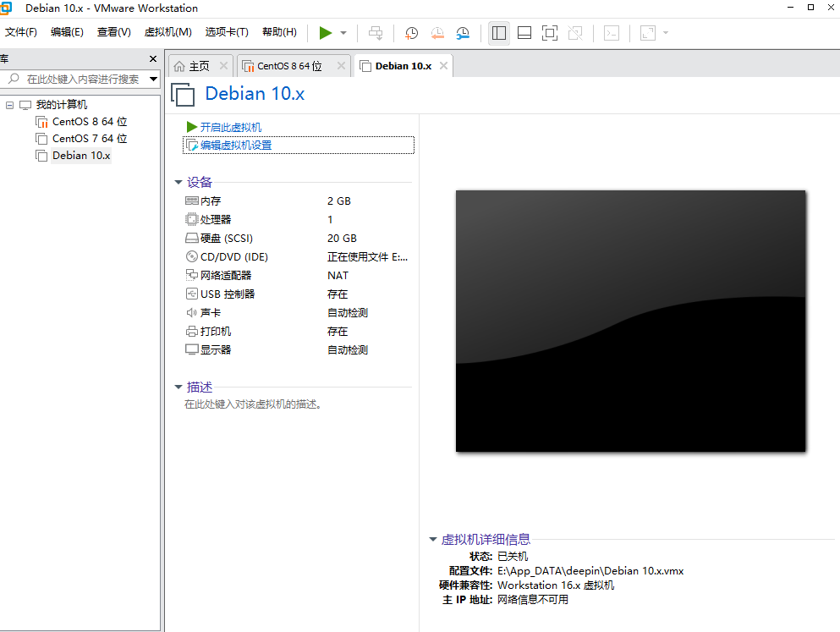
Task: Collapse the 我的计算机 tree node
Action: (x=10, y=105)
